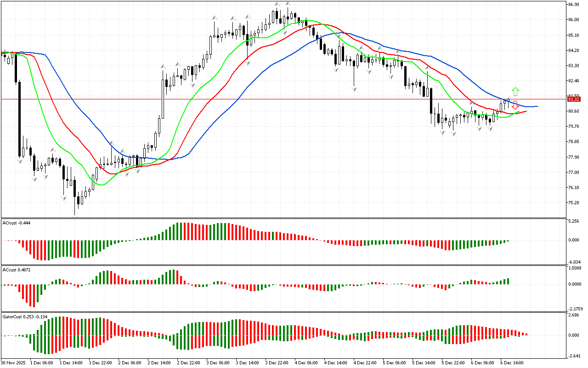Click the green up-arrow buy signal
Viewport: 588px width, 368px height.
point(515,91)
